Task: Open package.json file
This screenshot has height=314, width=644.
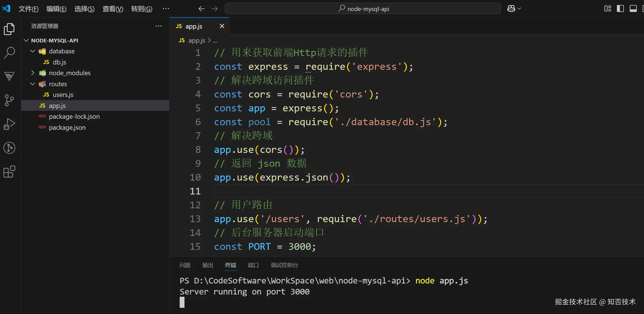Action: coord(67,127)
